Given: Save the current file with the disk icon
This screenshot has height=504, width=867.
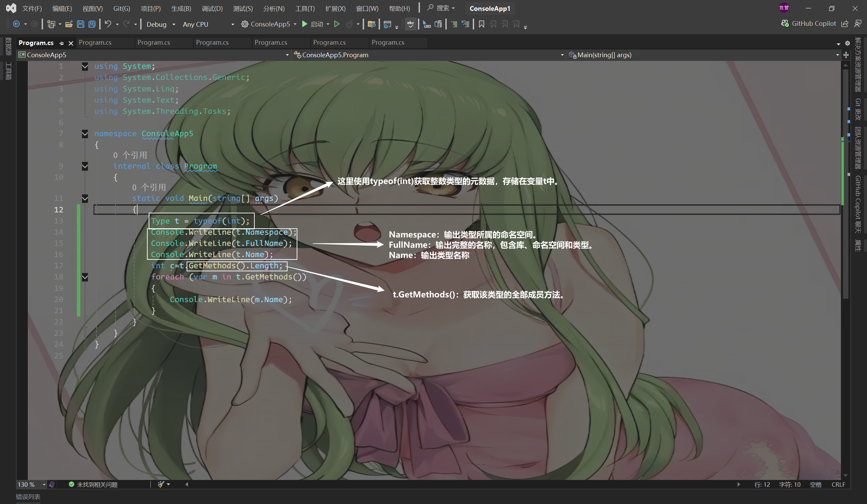Looking at the screenshot, I should (x=81, y=24).
